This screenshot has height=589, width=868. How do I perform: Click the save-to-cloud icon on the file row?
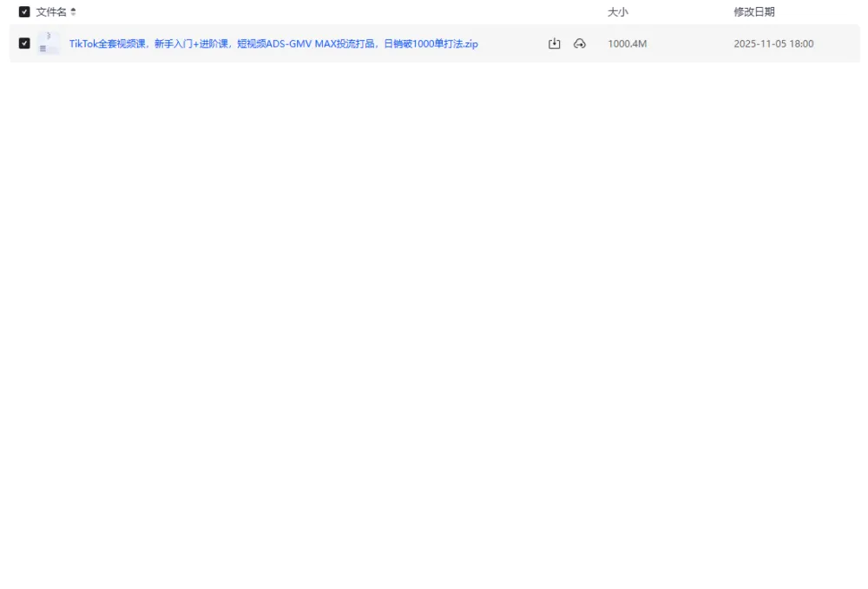point(580,43)
